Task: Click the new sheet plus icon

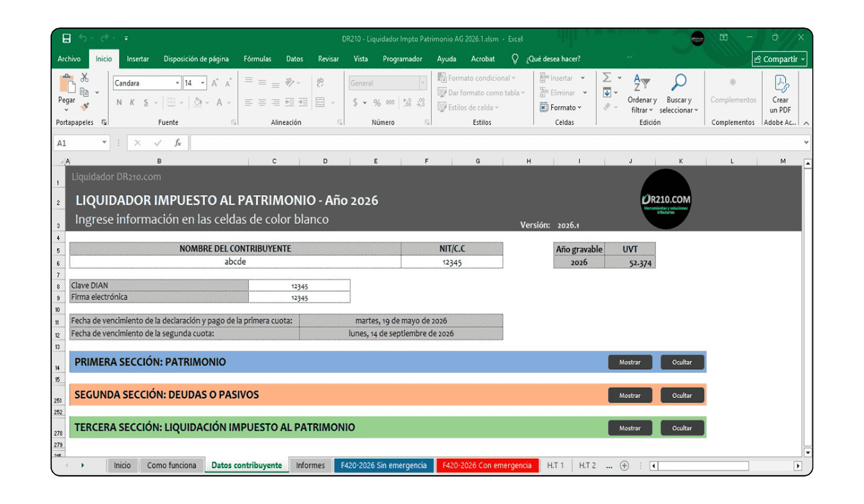Action: [624, 466]
